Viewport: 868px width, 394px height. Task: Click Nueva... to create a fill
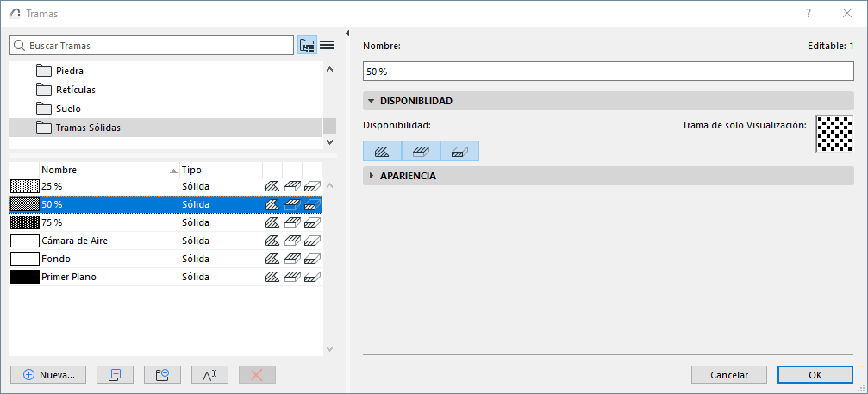(x=48, y=375)
